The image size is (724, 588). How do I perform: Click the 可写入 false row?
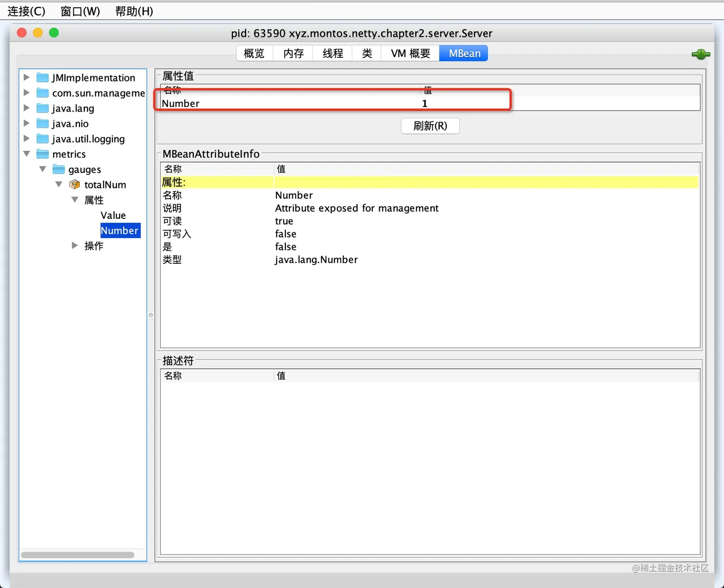click(x=430, y=234)
